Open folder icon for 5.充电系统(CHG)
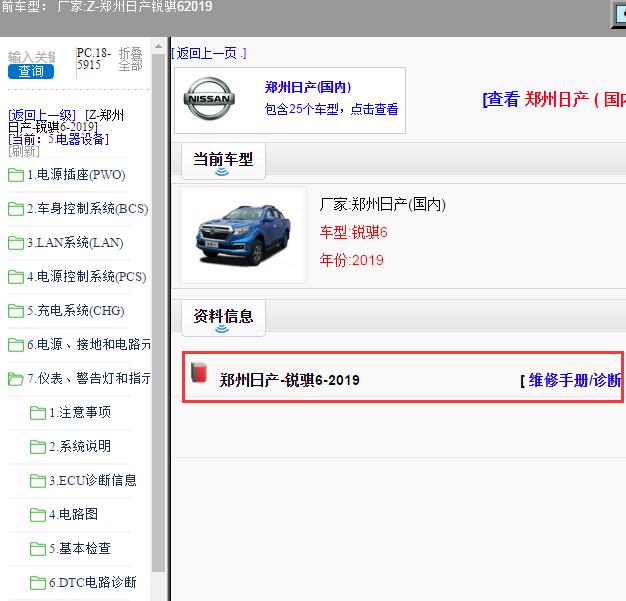The width and height of the screenshot is (626, 601). click(16, 311)
